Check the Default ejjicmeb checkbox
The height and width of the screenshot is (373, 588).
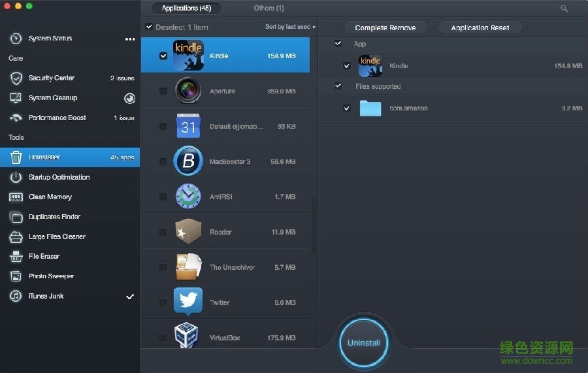click(163, 126)
